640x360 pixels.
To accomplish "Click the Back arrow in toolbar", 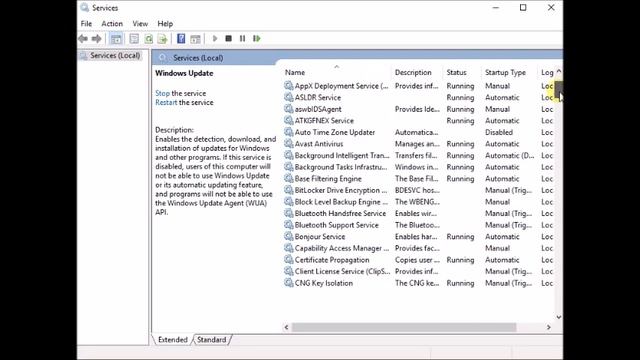I will (83, 39).
